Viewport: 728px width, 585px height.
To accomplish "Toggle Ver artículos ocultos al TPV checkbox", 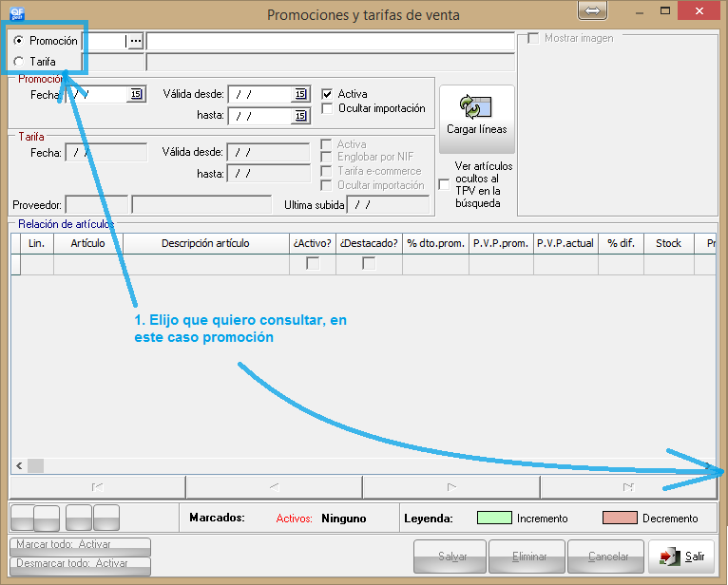I will [444, 184].
